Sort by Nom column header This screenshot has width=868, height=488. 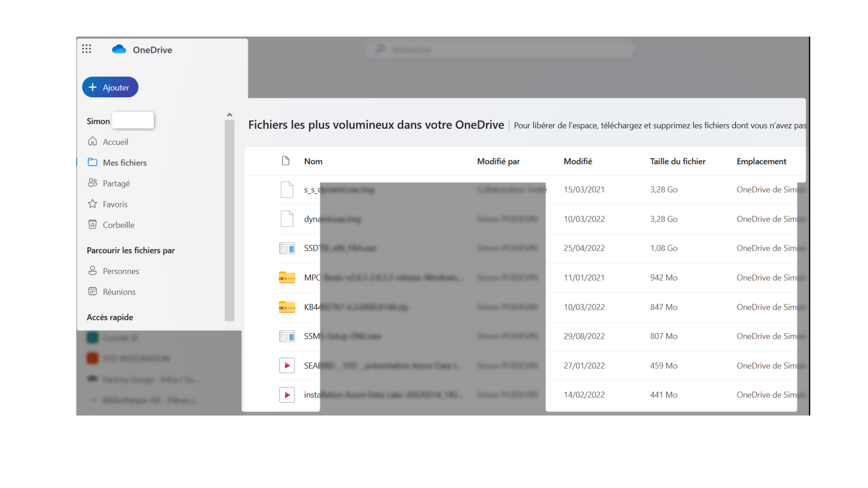(x=313, y=161)
